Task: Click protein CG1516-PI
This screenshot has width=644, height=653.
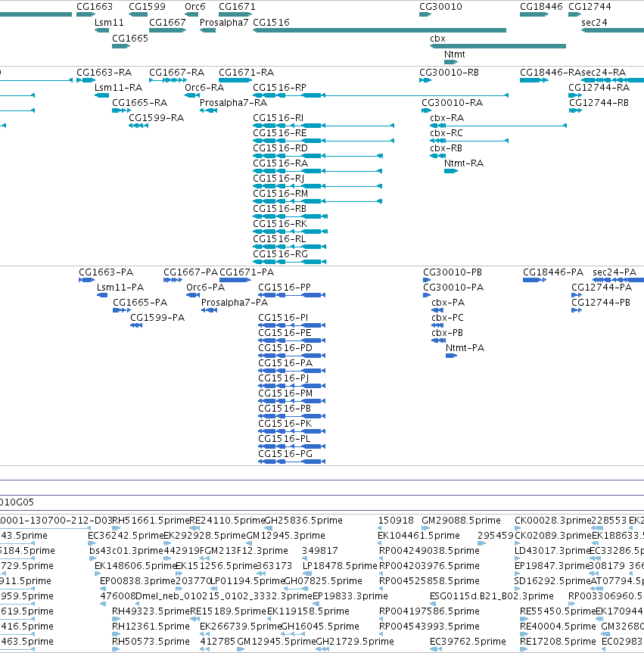Action: 283,318
